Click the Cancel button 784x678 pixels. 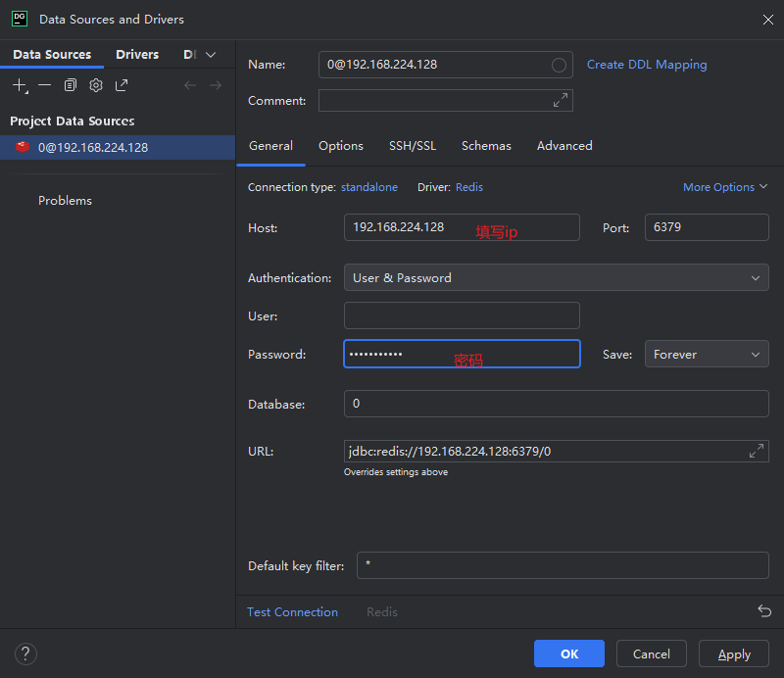click(651, 654)
